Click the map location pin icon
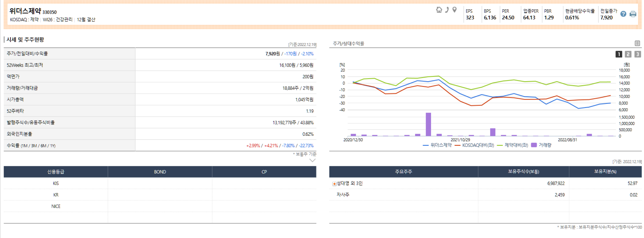This screenshot has width=644, height=238. pyautogui.click(x=454, y=10)
